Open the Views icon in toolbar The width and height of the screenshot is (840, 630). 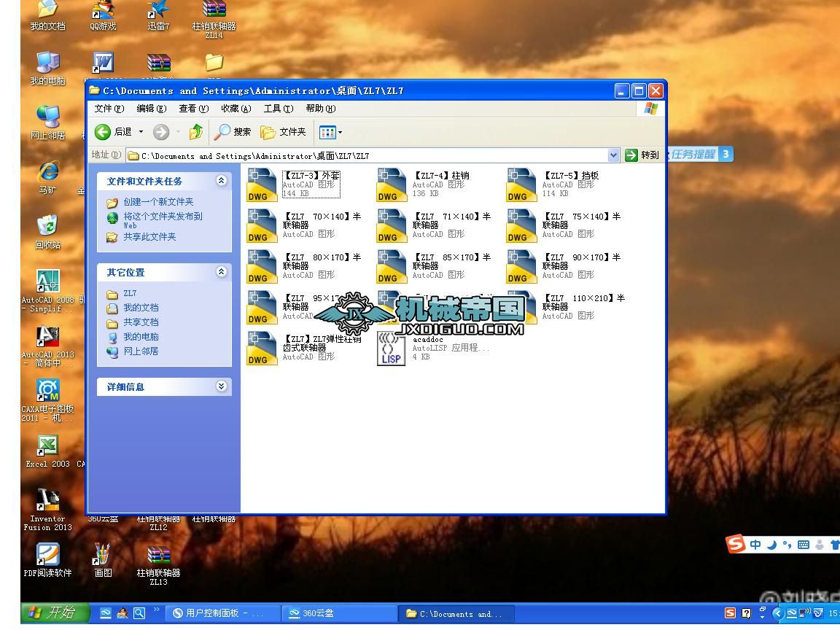327,132
